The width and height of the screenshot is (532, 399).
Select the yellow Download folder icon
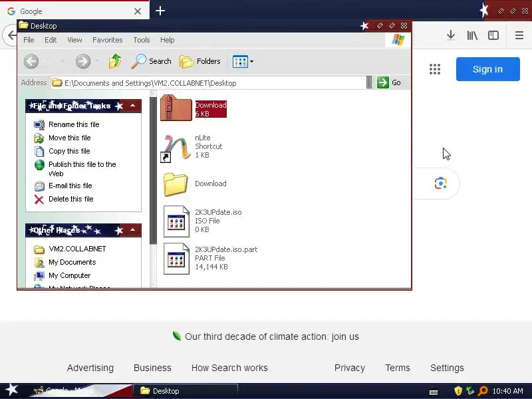tap(176, 184)
